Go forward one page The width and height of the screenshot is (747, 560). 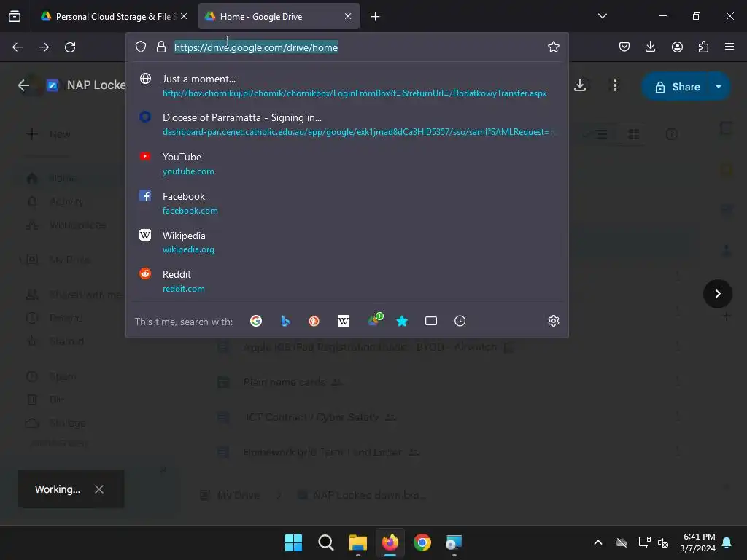(44, 47)
